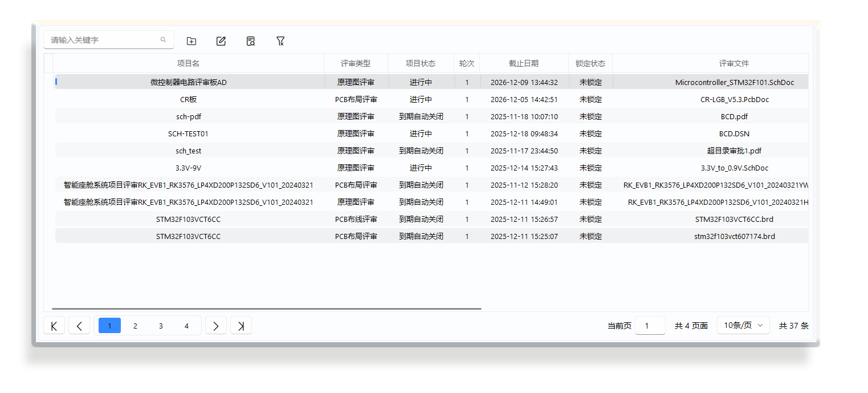Open the review document search icon
Viewport: 868px width, 393px height.
(x=251, y=41)
